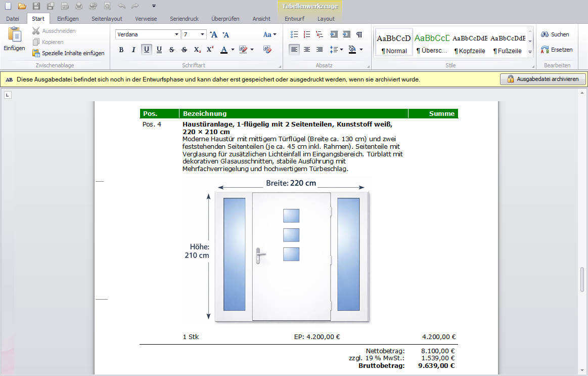
Task: Toggle bold formatting
Action: coord(121,50)
